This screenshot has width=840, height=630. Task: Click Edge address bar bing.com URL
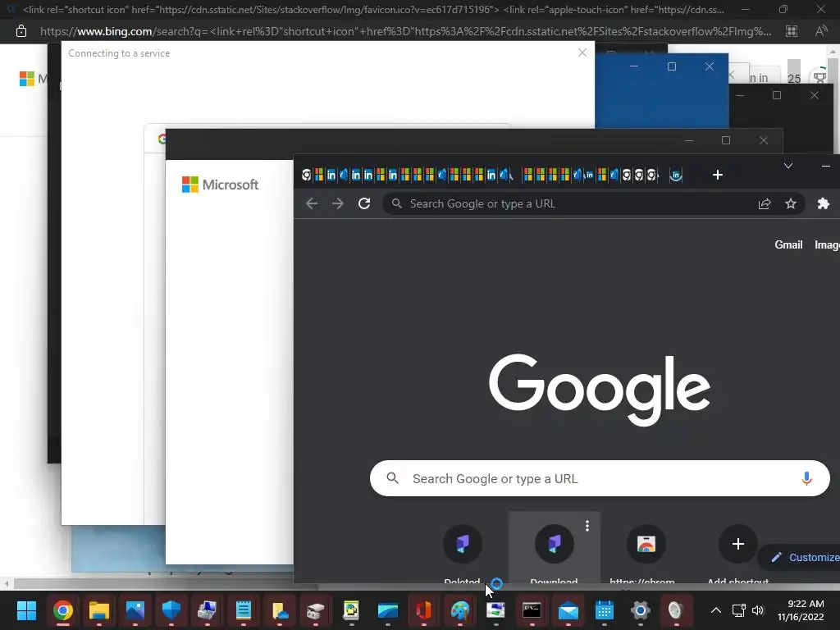[405, 31]
